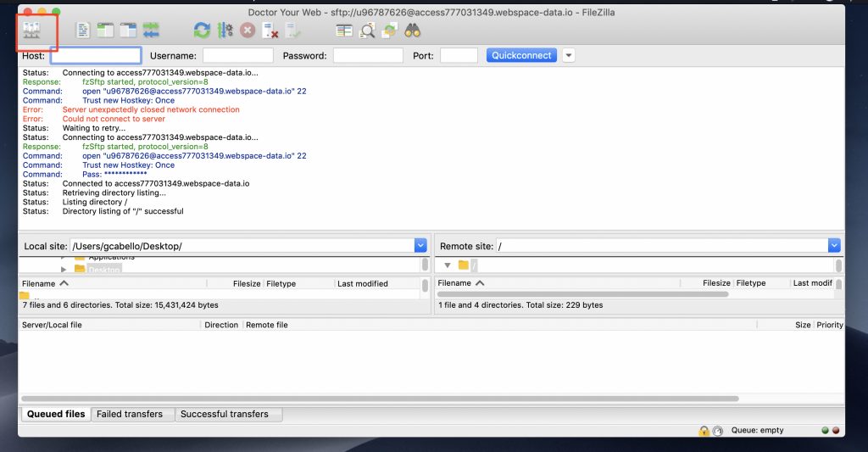Click the Remote file queue column header
This screenshot has height=452, width=868.
[x=500, y=325]
